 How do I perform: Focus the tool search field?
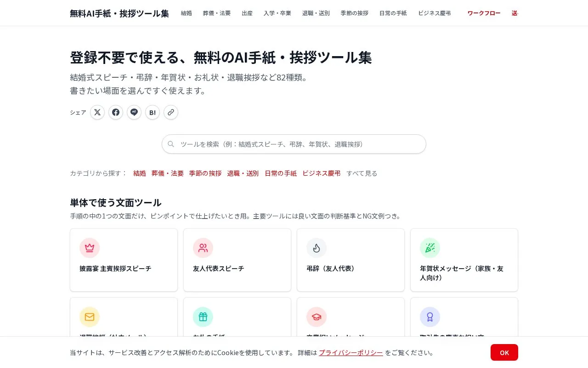click(294, 144)
